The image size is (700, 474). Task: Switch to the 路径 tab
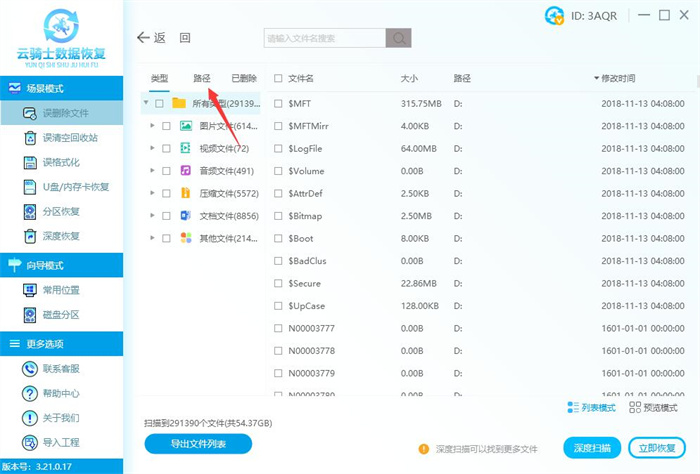pyautogui.click(x=202, y=78)
